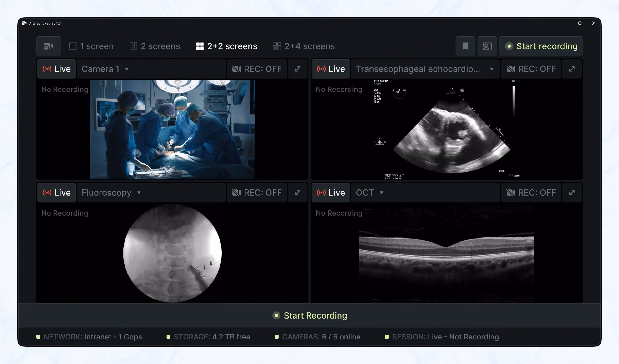Click NETWORK: Intranet 1 Gbps status
This screenshot has width=619, height=364.
pos(89,337)
